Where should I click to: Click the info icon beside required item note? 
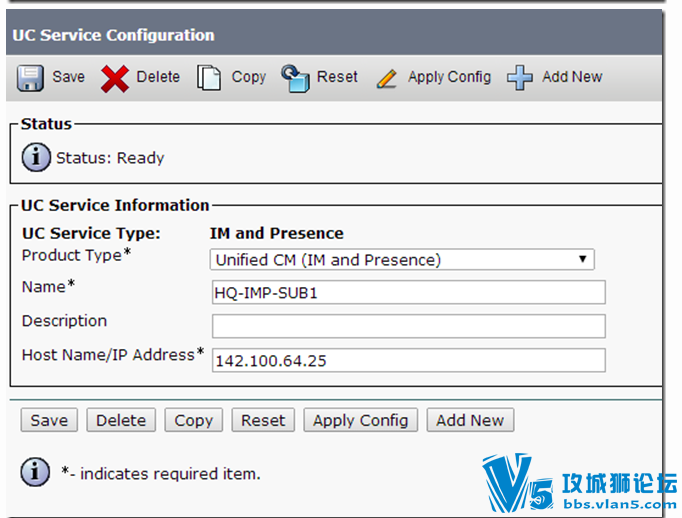35,472
